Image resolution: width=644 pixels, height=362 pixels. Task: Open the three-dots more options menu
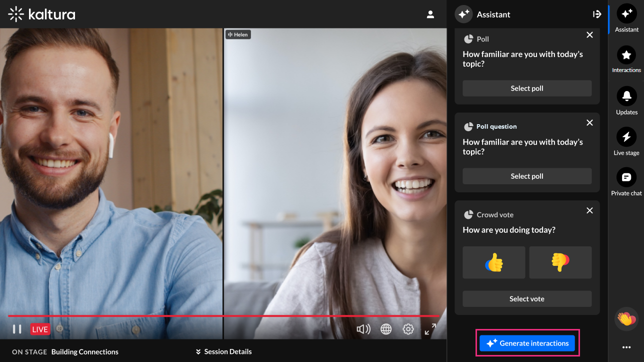pos(626,347)
